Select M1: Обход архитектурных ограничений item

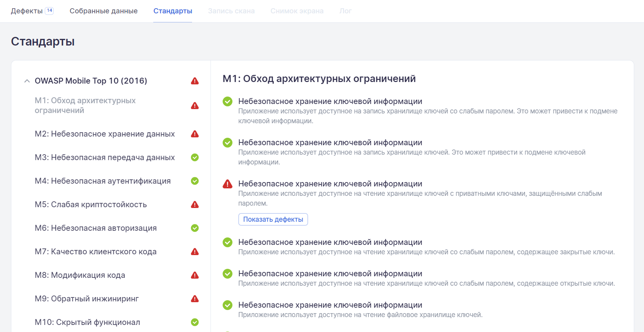pyautogui.click(x=85, y=105)
